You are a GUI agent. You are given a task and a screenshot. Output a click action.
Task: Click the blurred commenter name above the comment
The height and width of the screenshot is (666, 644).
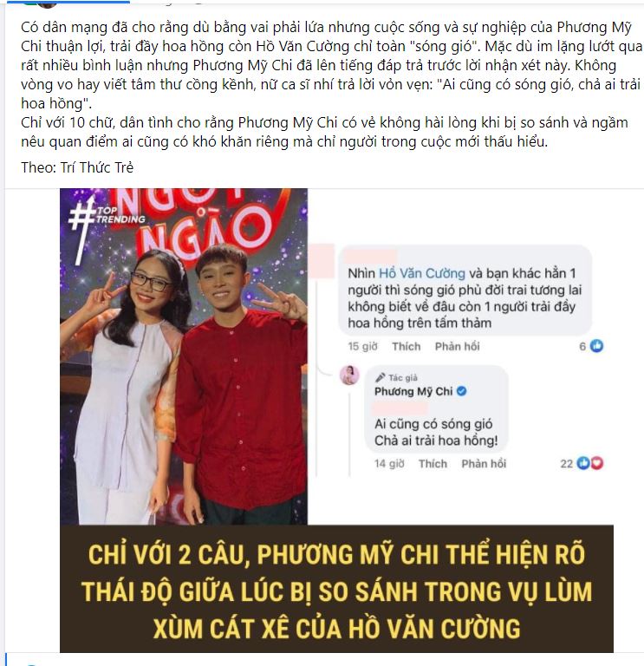coord(371,257)
